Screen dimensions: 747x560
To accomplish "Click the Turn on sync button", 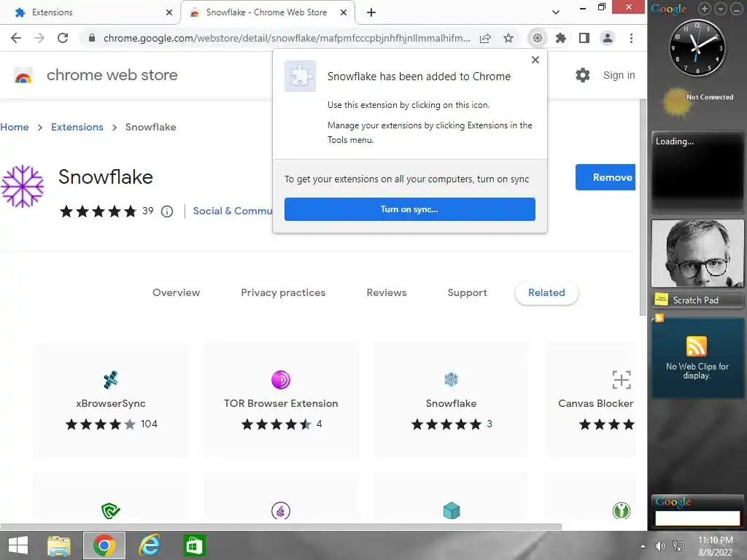I will 410,209.
